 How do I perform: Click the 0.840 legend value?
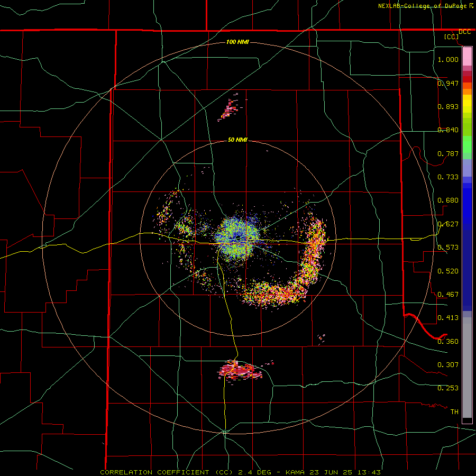[x=448, y=130]
